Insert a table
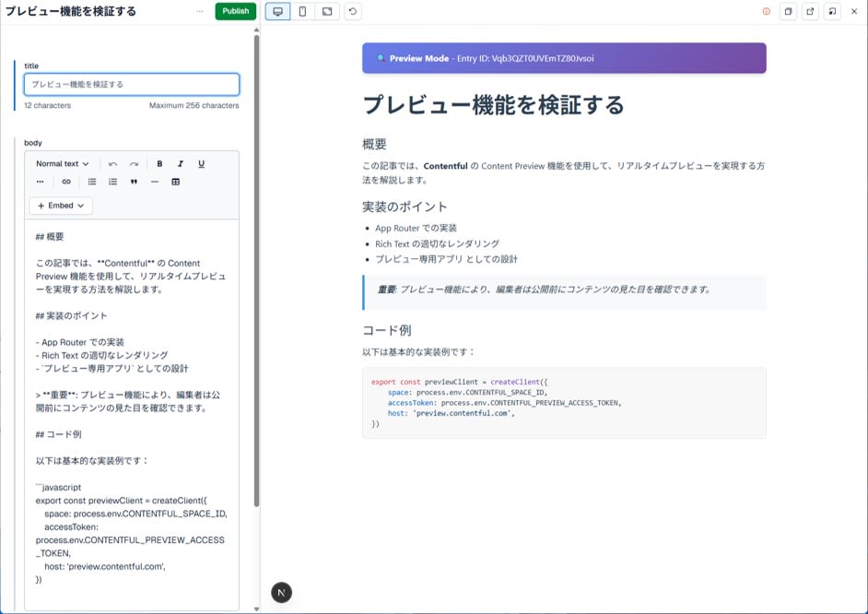The height and width of the screenshot is (614, 868). pyautogui.click(x=175, y=182)
